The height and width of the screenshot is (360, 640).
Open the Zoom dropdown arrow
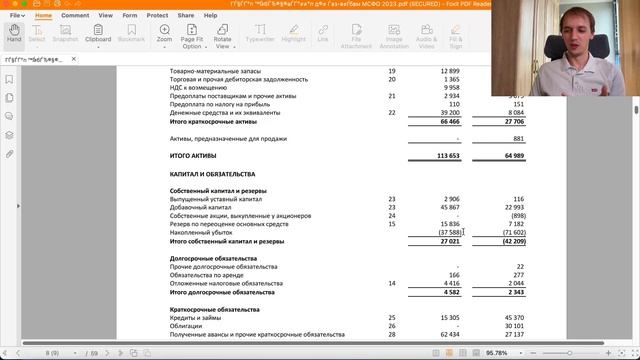tap(164, 47)
